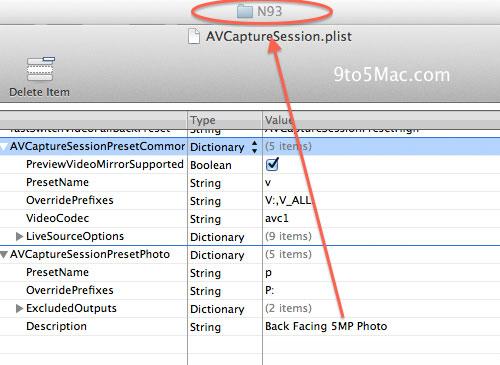Collapse the AVCaptureSessionPresetCommon dictionary
500x365 pixels.
point(3,147)
